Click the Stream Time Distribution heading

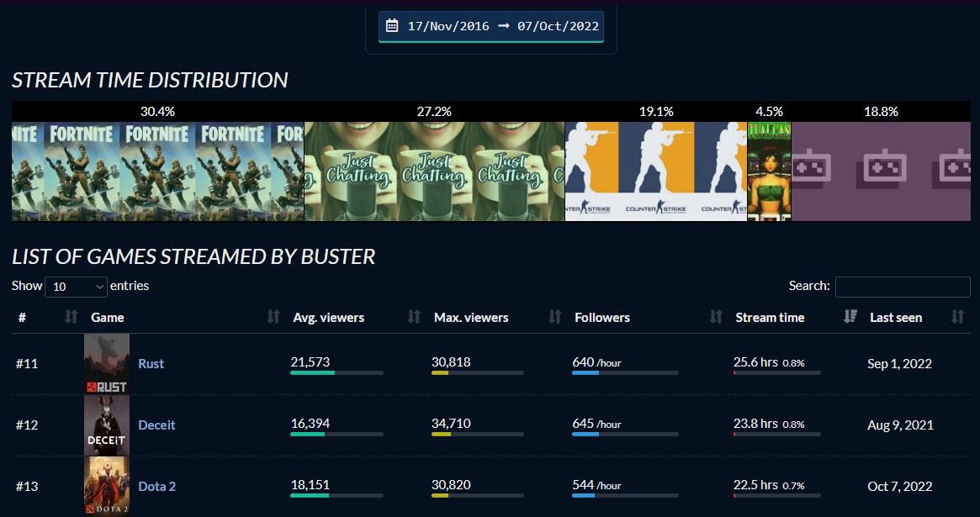pyautogui.click(x=150, y=80)
